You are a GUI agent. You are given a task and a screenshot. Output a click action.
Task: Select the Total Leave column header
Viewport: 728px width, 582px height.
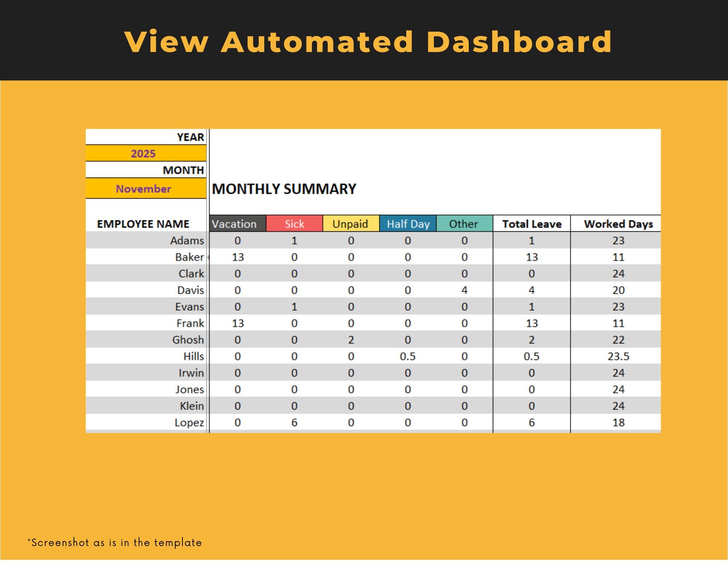tap(532, 224)
